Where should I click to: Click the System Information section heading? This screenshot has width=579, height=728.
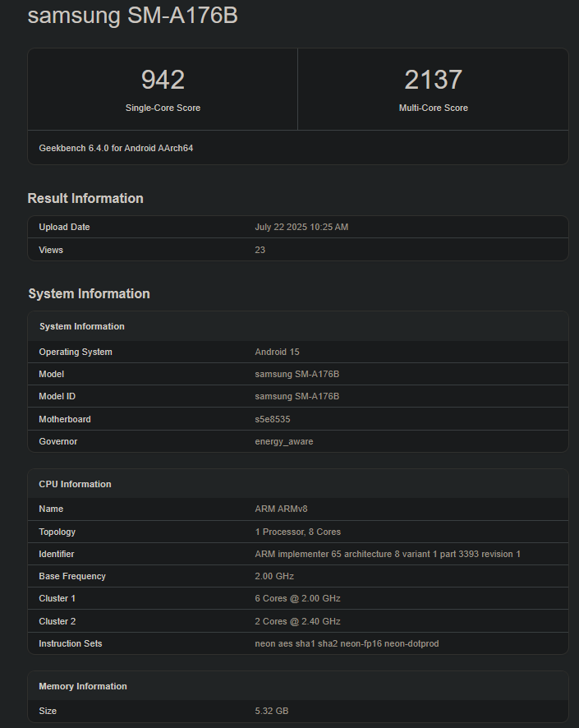[x=89, y=293]
